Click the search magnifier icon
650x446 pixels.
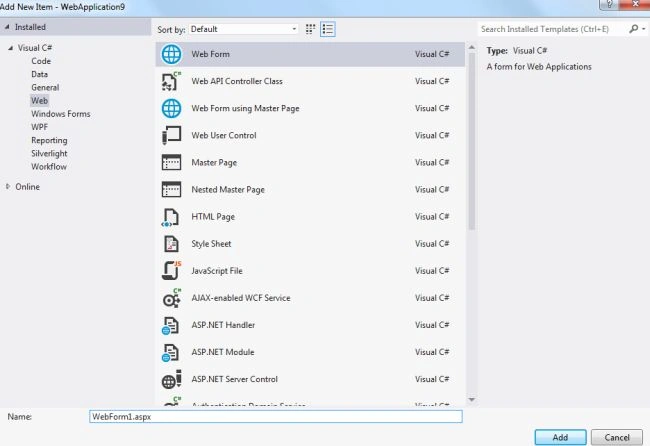click(x=633, y=29)
